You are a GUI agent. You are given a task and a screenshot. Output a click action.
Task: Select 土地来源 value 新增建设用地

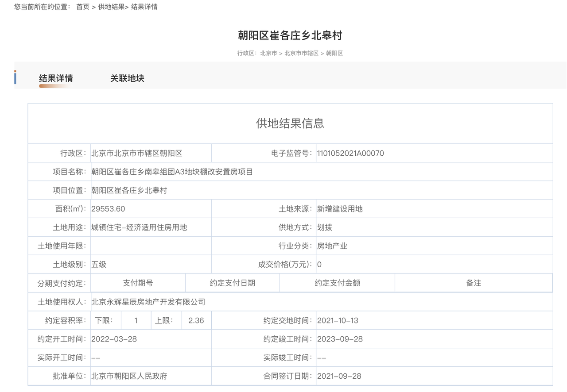340,209
